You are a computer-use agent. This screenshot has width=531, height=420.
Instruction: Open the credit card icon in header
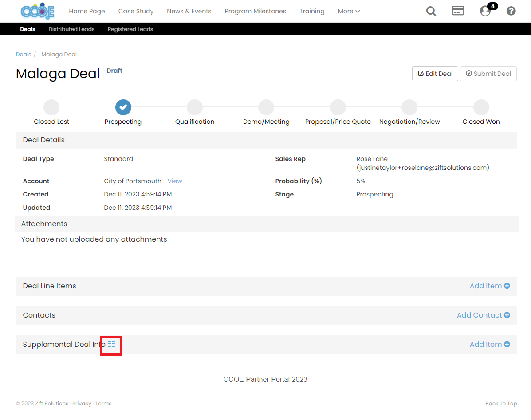click(458, 11)
